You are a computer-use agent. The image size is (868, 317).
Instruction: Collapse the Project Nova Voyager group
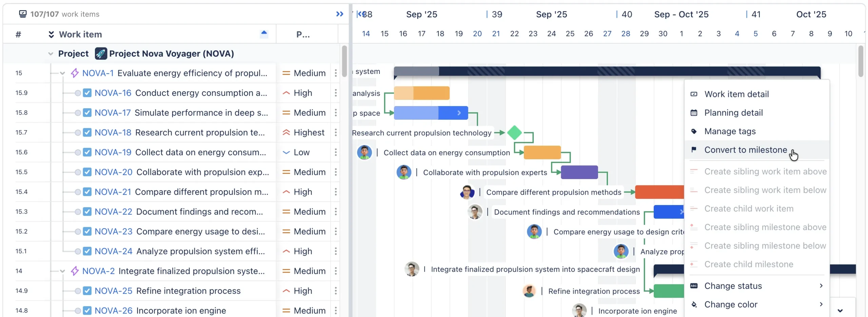(x=51, y=53)
